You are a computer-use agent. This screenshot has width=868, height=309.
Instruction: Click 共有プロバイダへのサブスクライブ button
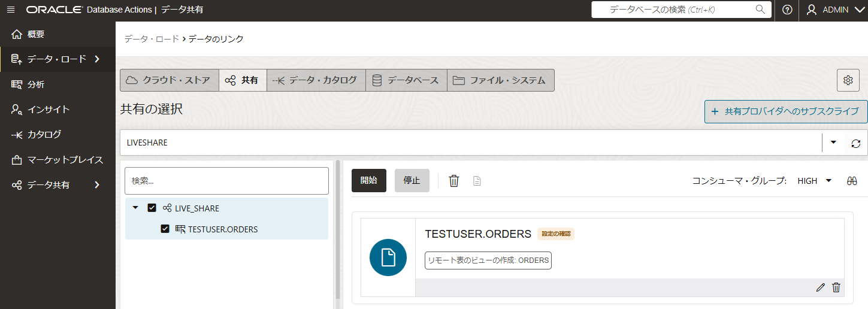coord(786,111)
